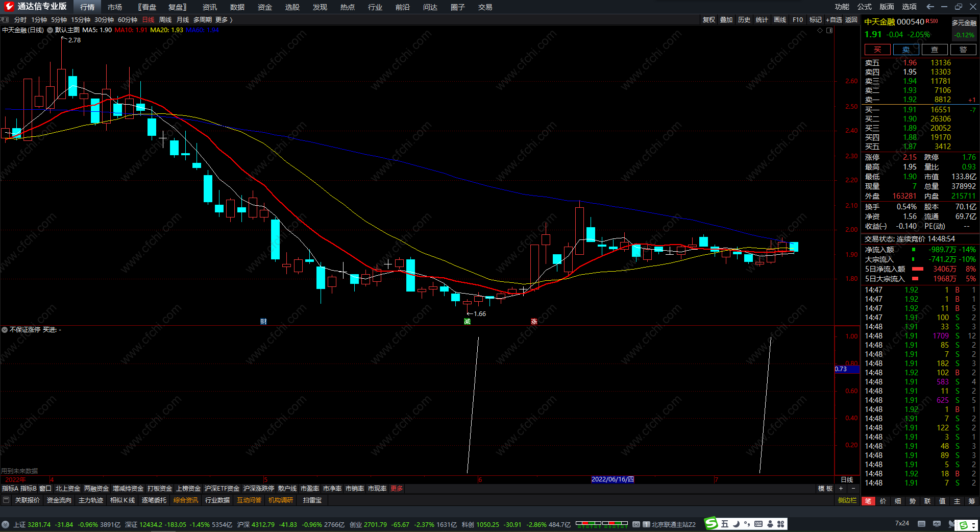Click the blue 卖 sell button
This screenshot has height=532, width=980.
coord(906,50)
